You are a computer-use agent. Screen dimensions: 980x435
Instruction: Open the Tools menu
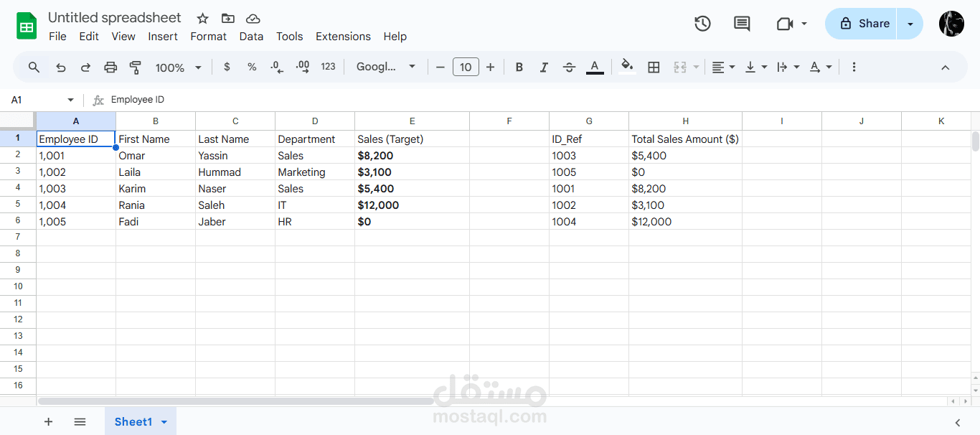point(289,36)
